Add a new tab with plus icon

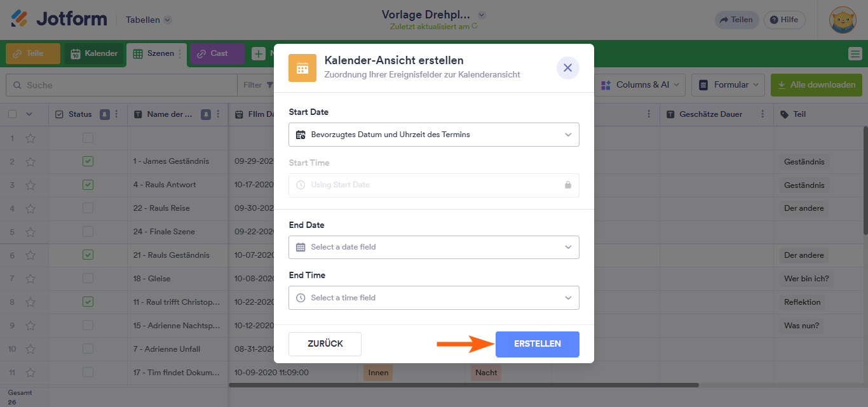tap(259, 54)
